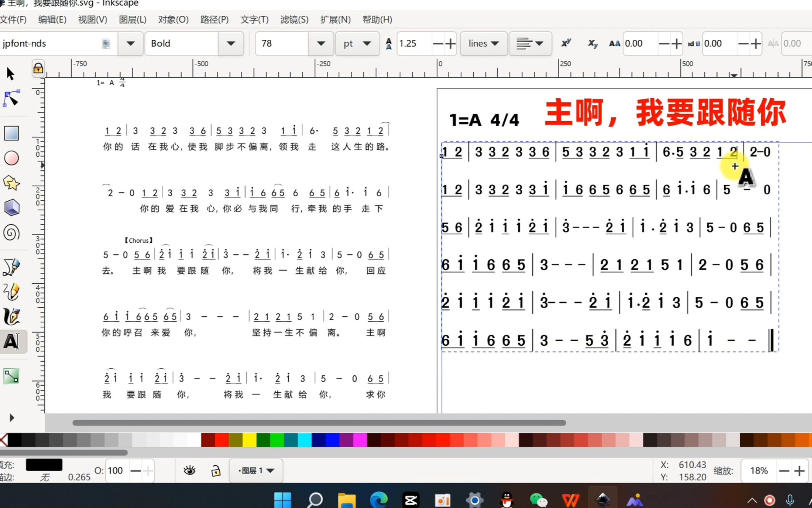Select the Ellipse circle tool
Screen dimensions: 812x508
point(11,158)
